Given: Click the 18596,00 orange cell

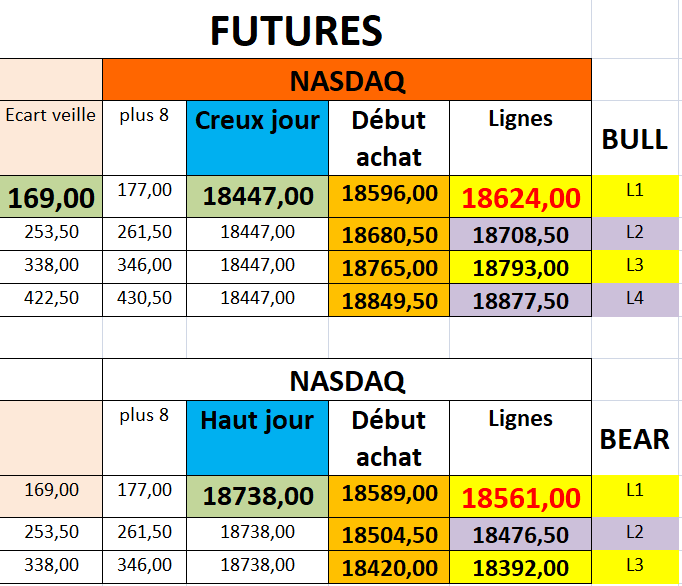Looking at the screenshot, I should point(389,194).
